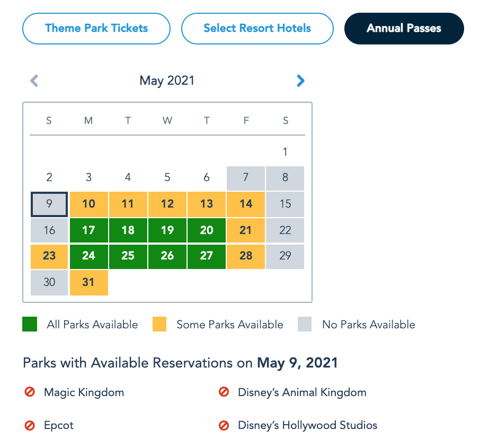Go to the next month arrow
The width and height of the screenshot is (498, 448).
click(x=300, y=81)
